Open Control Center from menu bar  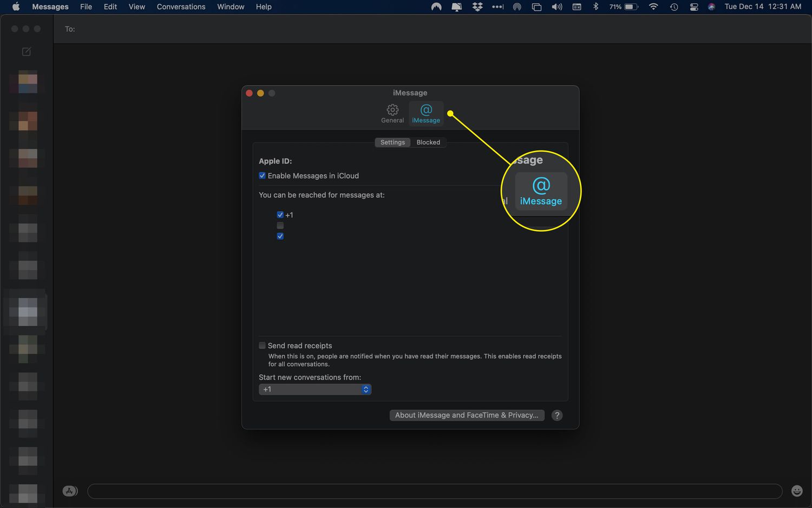[693, 7]
